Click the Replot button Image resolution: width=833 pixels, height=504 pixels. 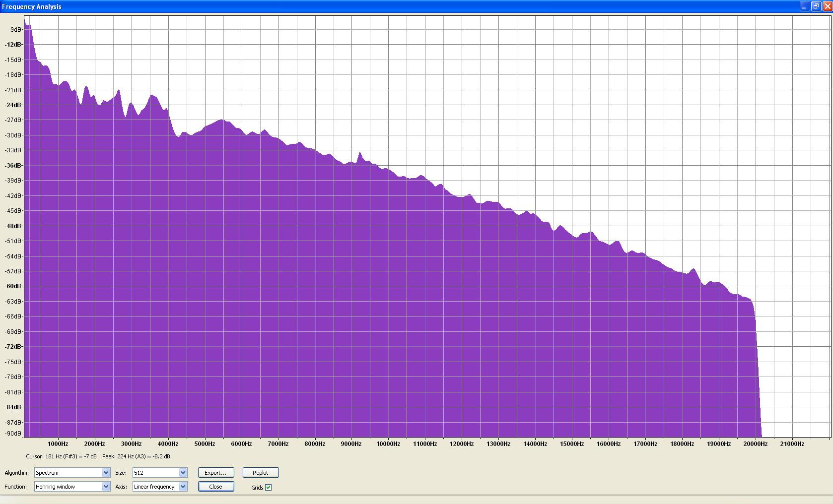tap(261, 473)
